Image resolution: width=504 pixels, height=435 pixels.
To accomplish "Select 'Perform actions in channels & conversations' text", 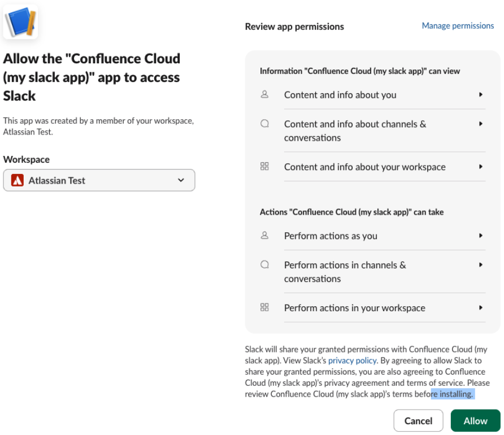I will tap(345, 272).
